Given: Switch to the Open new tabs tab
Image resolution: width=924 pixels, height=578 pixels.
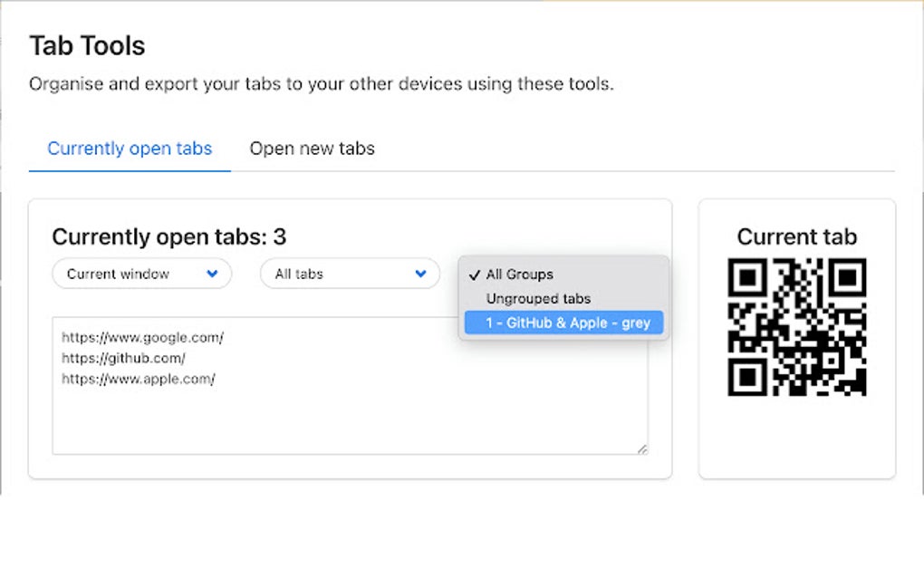Looking at the screenshot, I should [312, 148].
